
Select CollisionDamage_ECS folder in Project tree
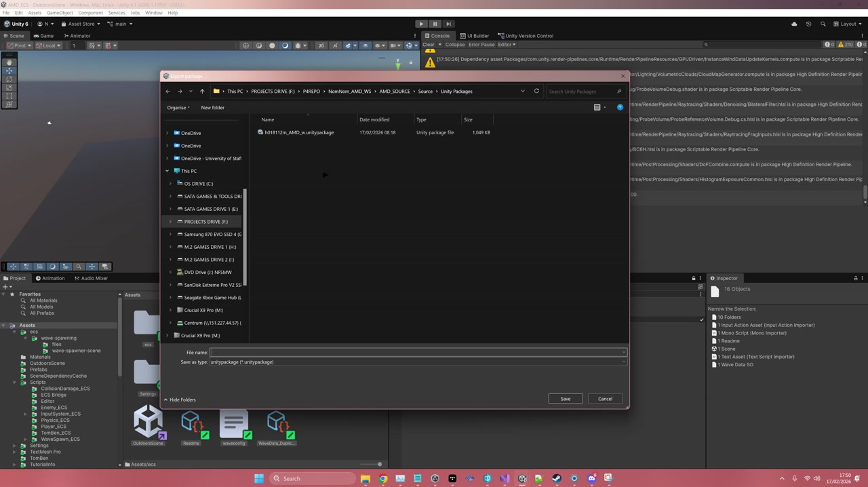pos(65,389)
